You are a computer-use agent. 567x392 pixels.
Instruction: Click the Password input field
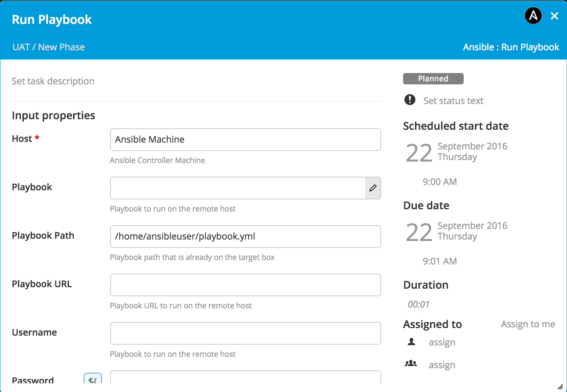coord(246,377)
